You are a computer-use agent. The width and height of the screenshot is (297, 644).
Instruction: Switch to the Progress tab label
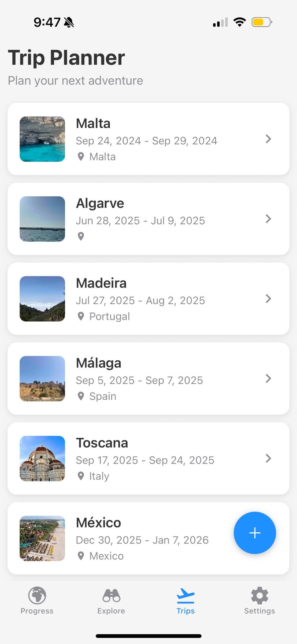coord(37,611)
